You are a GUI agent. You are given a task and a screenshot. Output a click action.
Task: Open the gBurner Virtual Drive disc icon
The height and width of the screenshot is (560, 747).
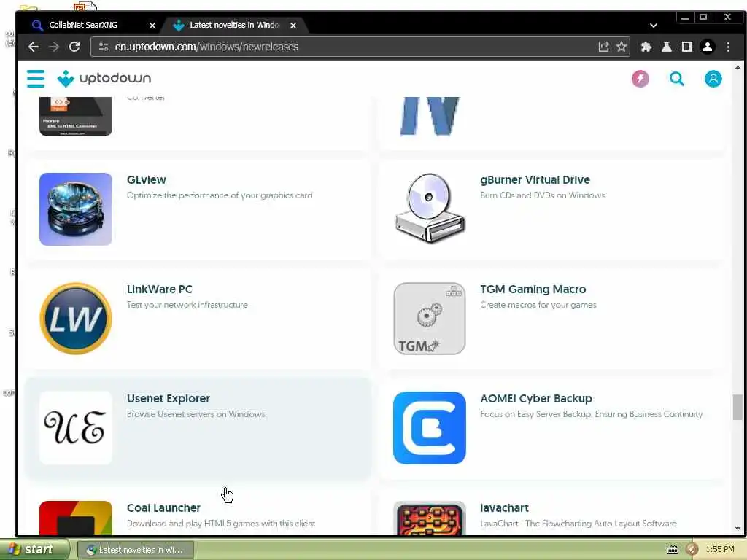(430, 209)
